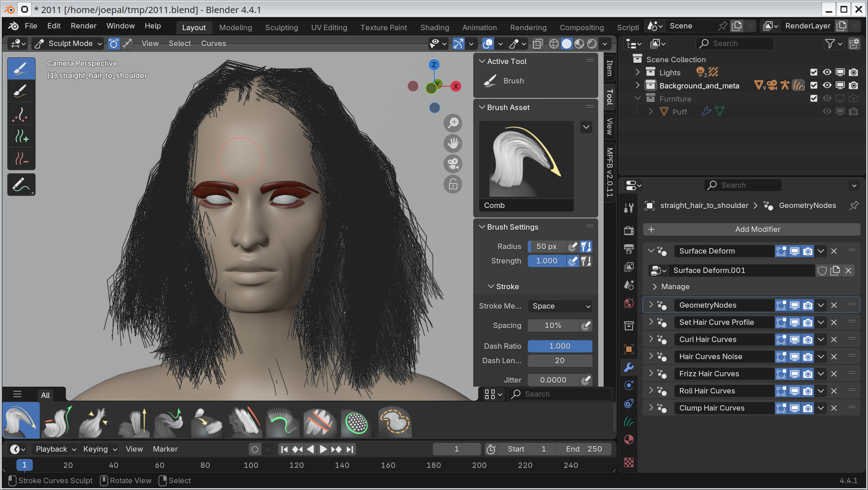Uncheck the Lights collection exclude checkbox
The width and height of the screenshot is (868, 490).
tap(813, 72)
